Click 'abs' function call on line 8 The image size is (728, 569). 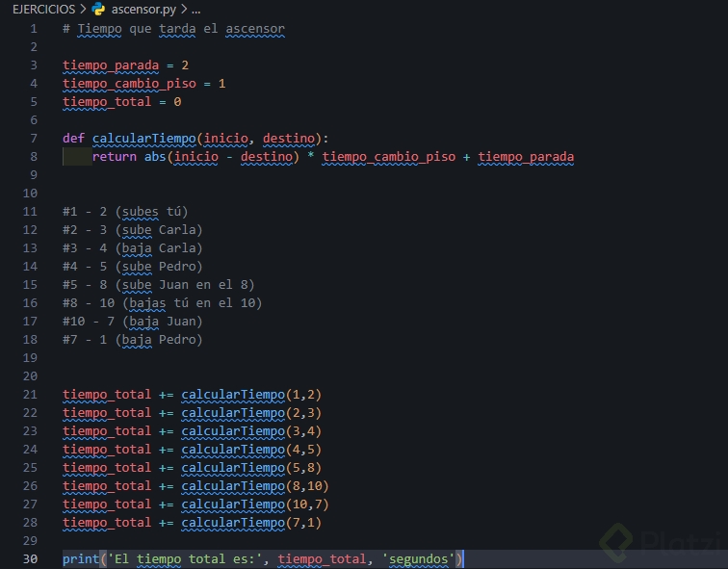[x=155, y=156]
